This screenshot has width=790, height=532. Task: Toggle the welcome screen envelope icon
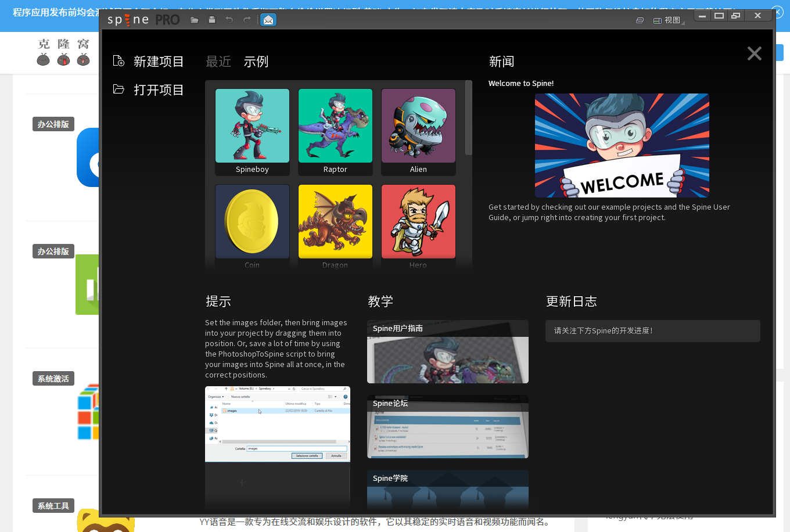[268, 20]
